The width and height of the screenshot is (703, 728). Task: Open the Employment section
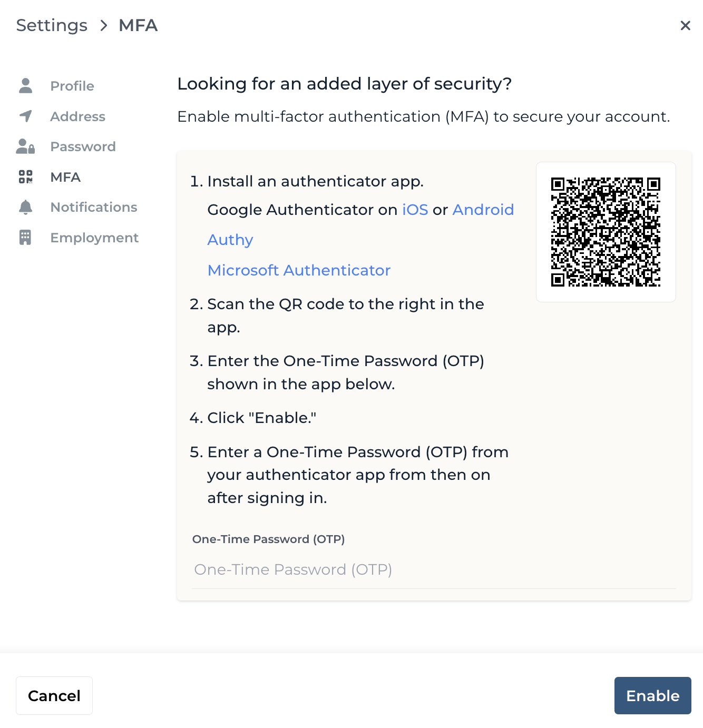point(94,238)
